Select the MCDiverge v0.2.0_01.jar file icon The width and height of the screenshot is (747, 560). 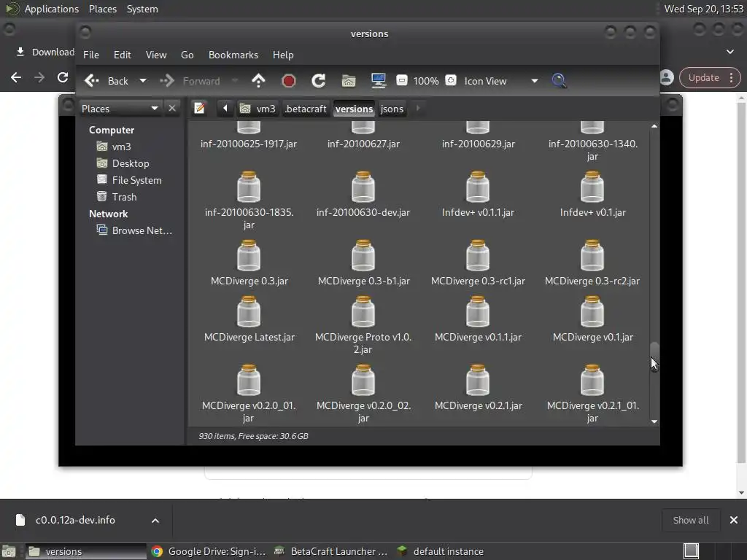[249, 381]
